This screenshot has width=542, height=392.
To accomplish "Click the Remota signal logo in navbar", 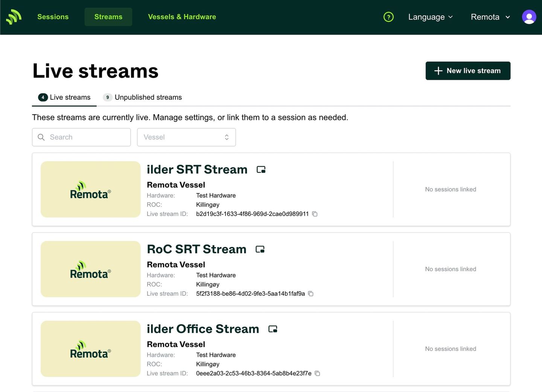I will pyautogui.click(x=14, y=17).
